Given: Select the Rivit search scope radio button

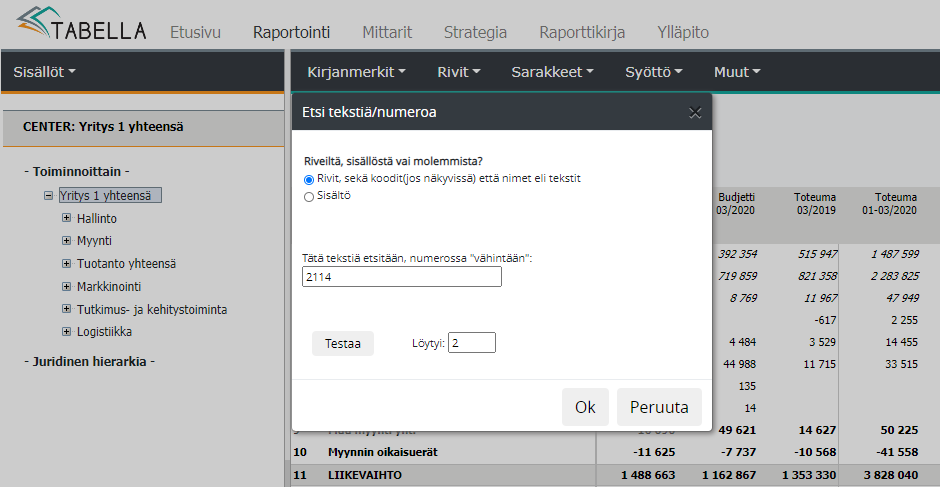Looking at the screenshot, I should coord(309,179).
